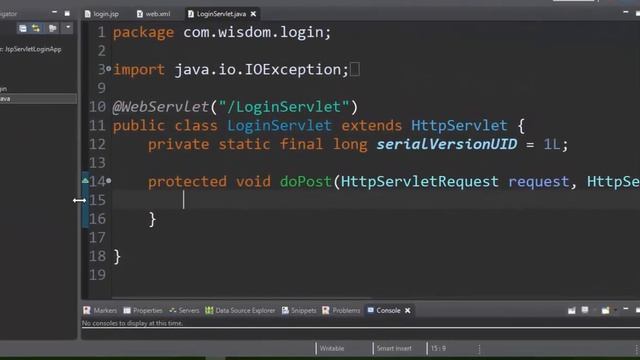640x360 pixels.
Task: Click the No consoles to display message
Action: point(132,323)
